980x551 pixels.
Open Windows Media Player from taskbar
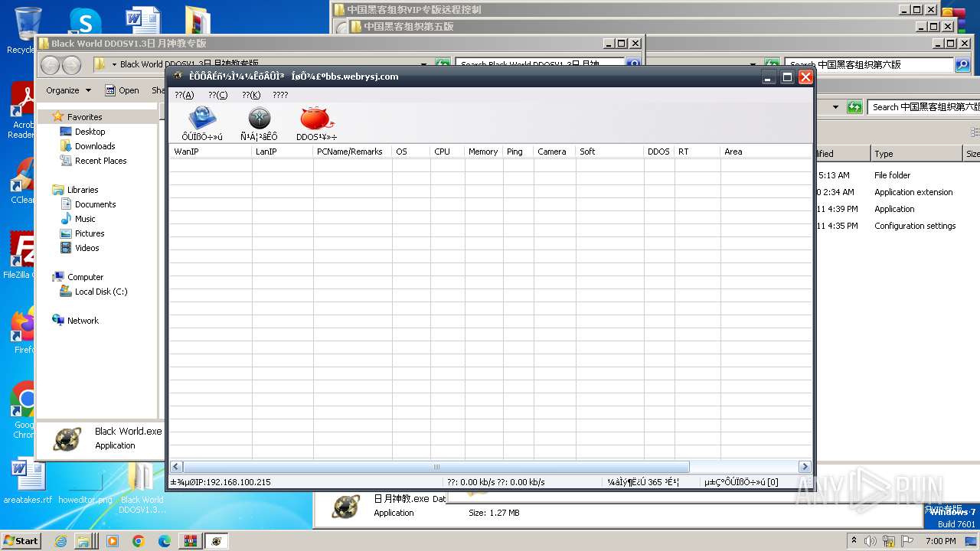[113, 541]
